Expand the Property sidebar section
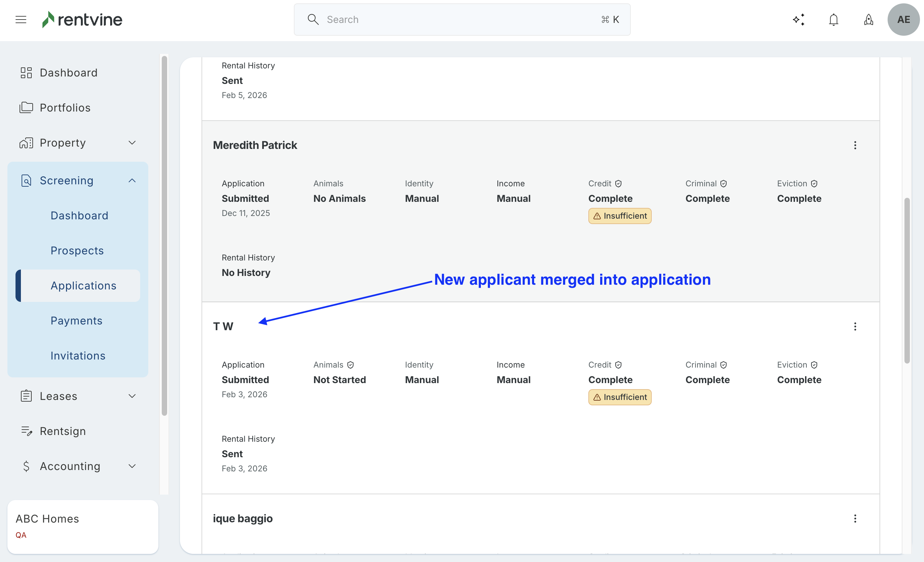 (x=132, y=143)
